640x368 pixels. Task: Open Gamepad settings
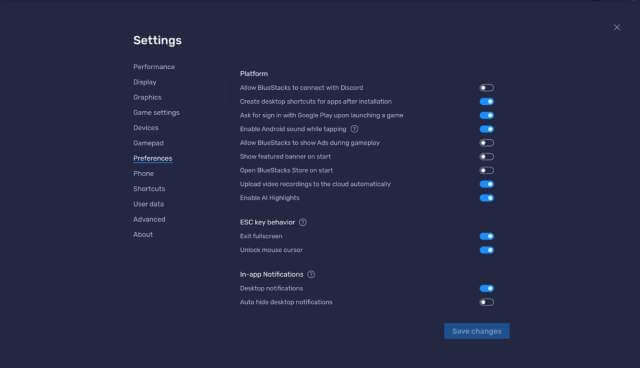[148, 143]
